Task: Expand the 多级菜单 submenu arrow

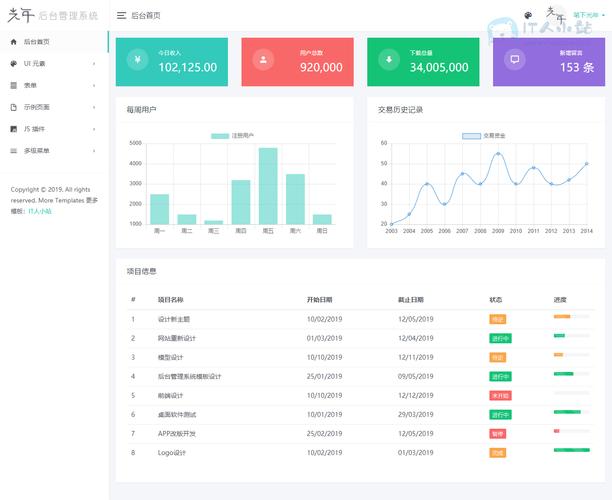Action: click(x=94, y=151)
